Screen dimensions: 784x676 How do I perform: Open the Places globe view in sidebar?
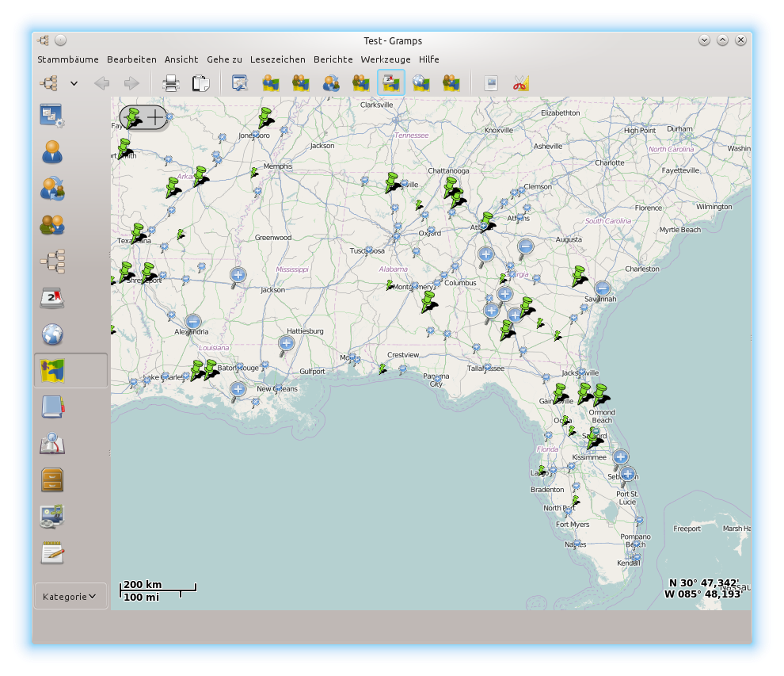pyautogui.click(x=52, y=334)
